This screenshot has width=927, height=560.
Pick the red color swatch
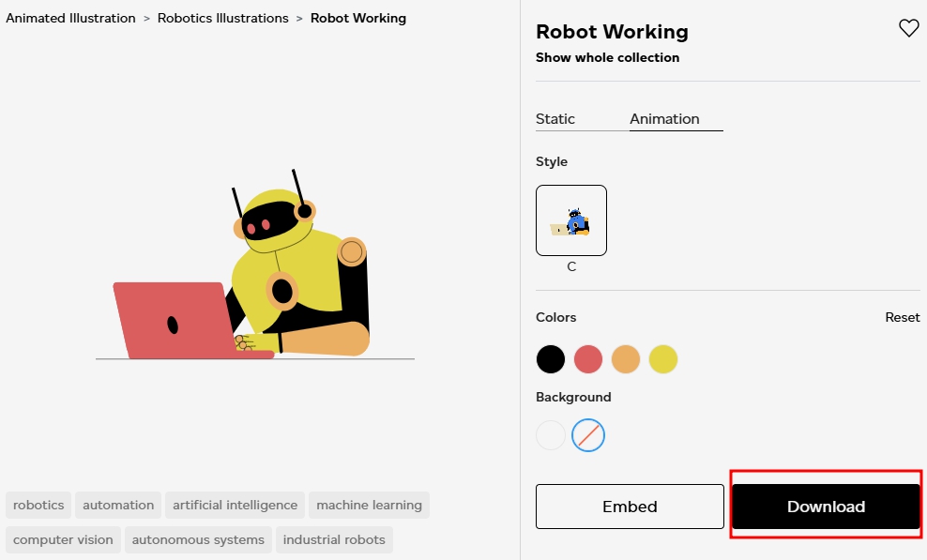[x=587, y=359]
